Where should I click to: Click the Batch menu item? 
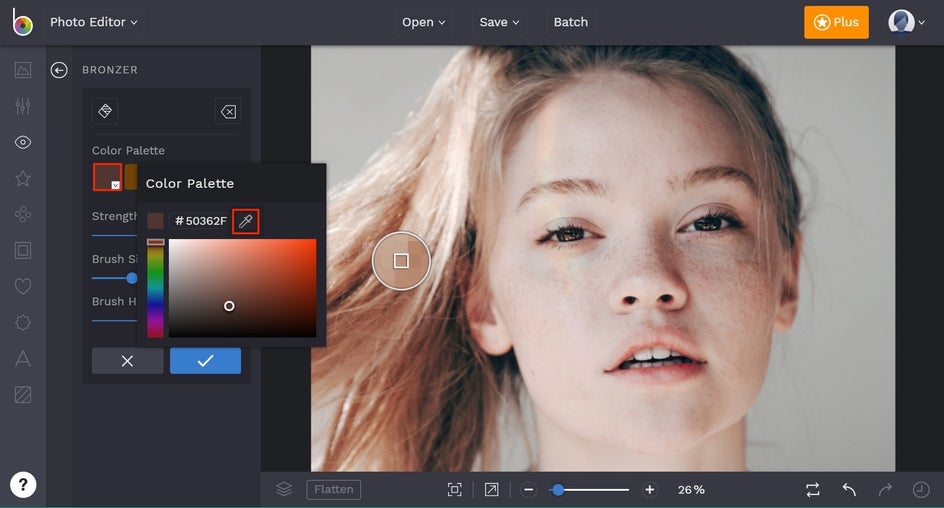point(571,22)
